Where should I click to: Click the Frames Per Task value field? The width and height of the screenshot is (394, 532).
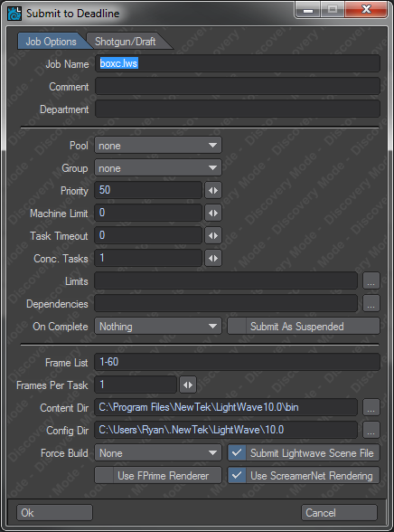pos(136,385)
